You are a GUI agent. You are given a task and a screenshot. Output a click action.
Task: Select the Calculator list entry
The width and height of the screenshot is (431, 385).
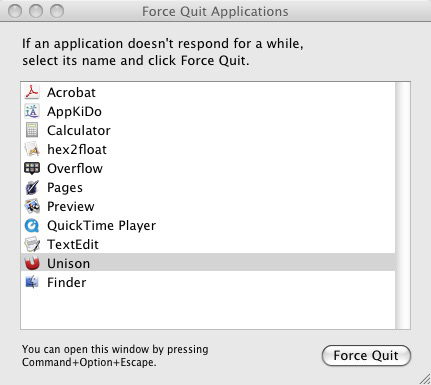(208, 130)
